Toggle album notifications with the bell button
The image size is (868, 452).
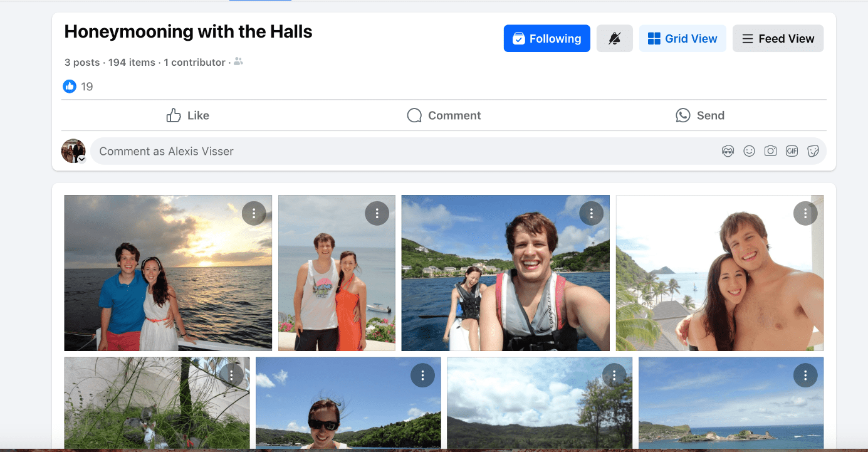(614, 38)
